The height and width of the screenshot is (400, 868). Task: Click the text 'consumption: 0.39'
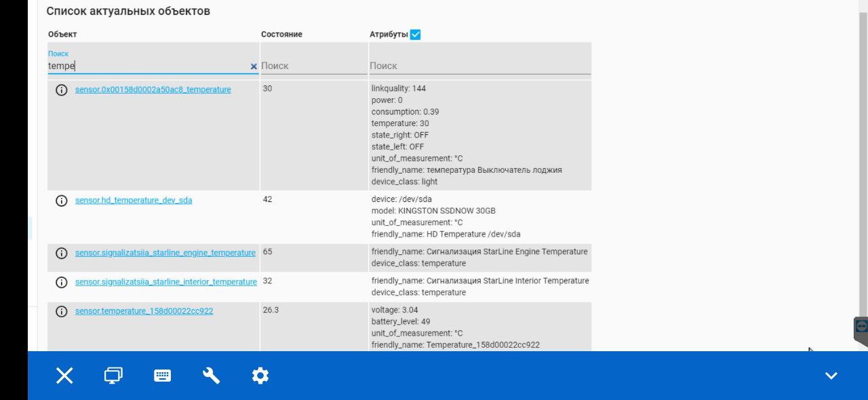405,112
